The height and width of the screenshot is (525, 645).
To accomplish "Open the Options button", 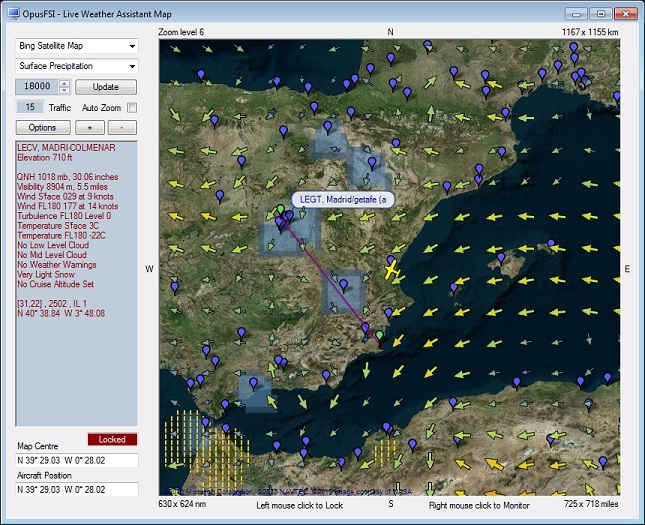I will [x=43, y=128].
